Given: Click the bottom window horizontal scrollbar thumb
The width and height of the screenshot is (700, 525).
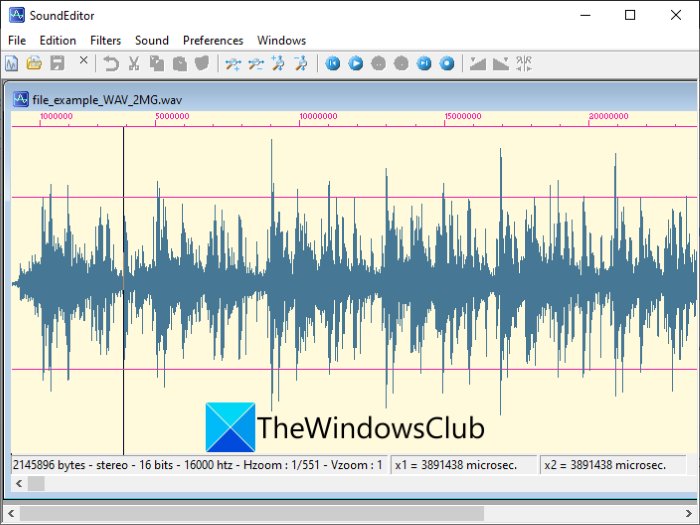Looking at the screenshot, I should click(252, 513).
